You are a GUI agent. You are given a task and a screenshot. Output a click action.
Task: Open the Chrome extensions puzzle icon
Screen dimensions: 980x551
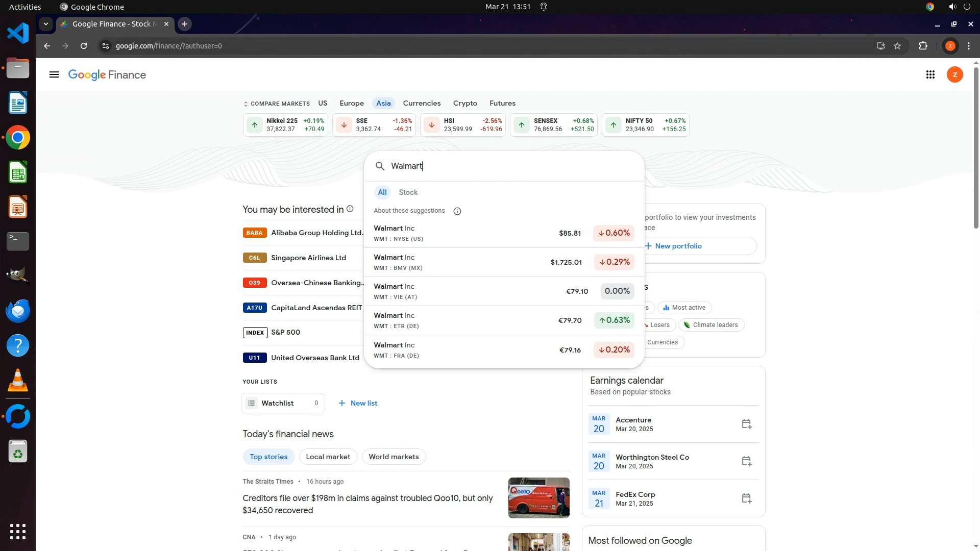[x=923, y=46]
